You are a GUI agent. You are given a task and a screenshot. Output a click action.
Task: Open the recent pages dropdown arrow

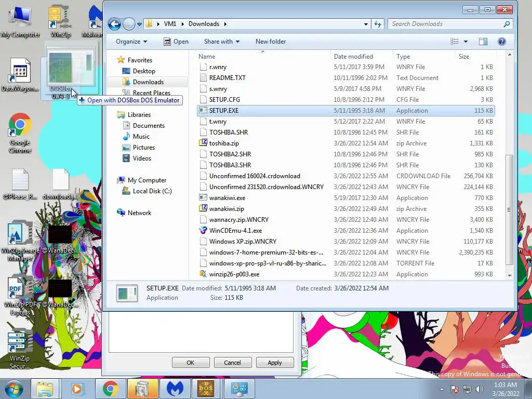click(x=139, y=24)
